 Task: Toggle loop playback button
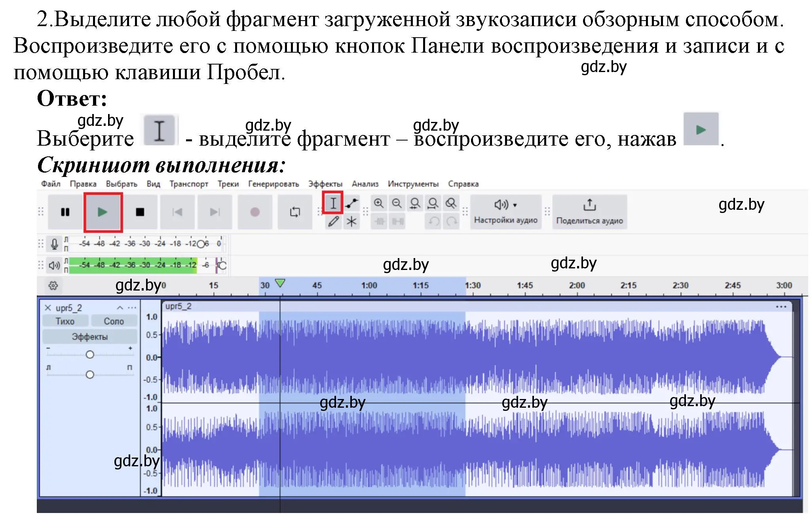click(x=295, y=212)
